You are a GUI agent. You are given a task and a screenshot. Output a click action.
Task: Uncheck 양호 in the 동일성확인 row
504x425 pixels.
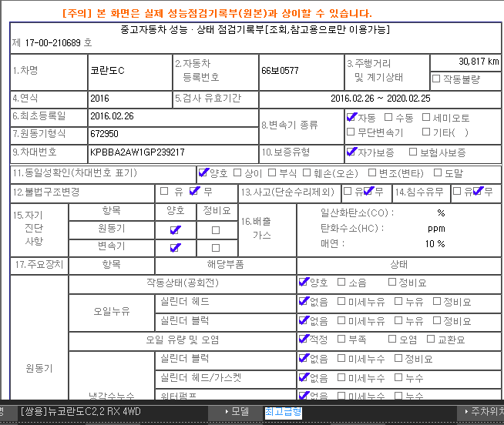[203, 172]
